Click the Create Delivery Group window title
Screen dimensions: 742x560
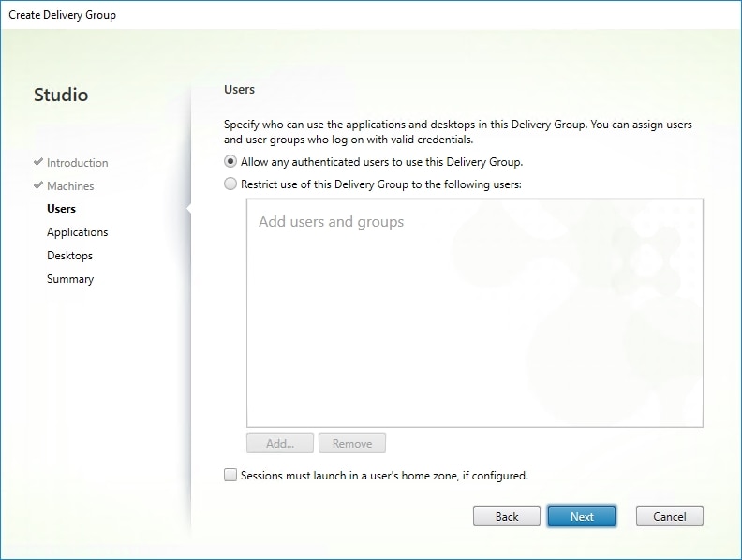[x=63, y=15]
